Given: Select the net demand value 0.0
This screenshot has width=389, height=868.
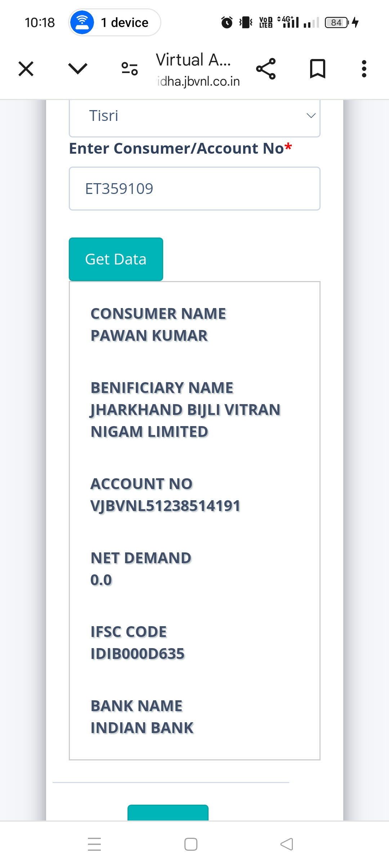Looking at the screenshot, I should tap(101, 580).
